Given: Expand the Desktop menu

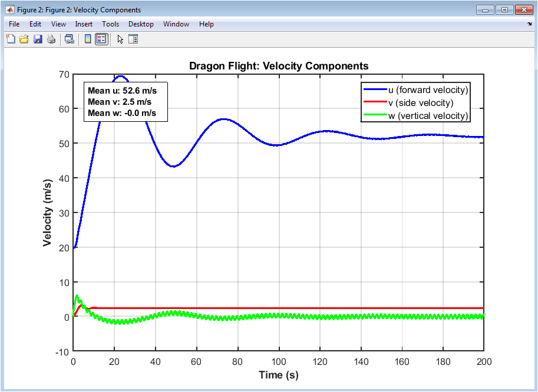Looking at the screenshot, I should [x=141, y=24].
